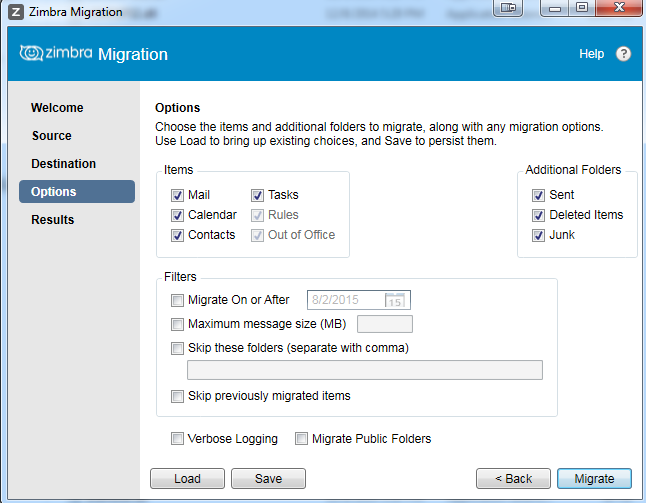Click Load to restore saved options
The width and height of the screenshot is (646, 503).
click(x=187, y=479)
